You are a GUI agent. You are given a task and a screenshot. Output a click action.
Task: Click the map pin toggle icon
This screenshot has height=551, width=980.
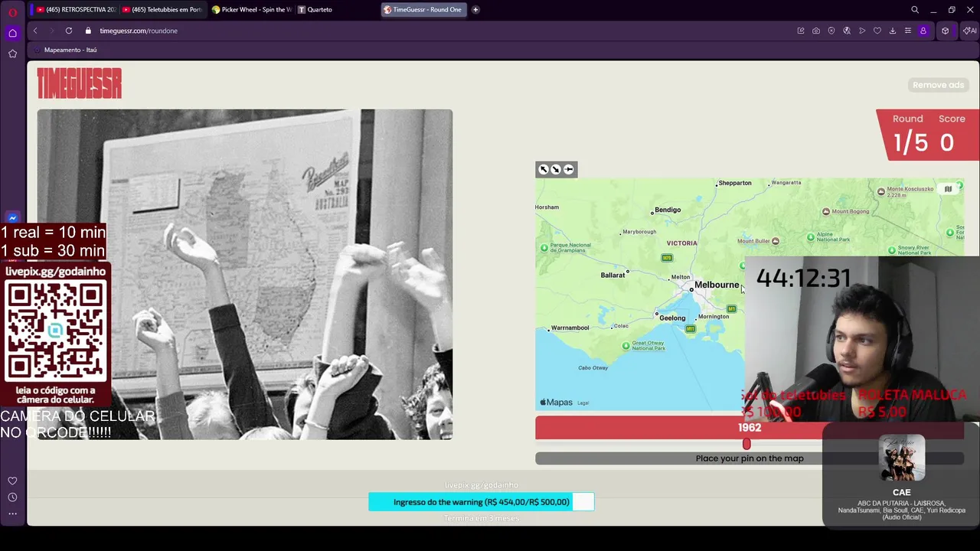pyautogui.click(x=569, y=169)
